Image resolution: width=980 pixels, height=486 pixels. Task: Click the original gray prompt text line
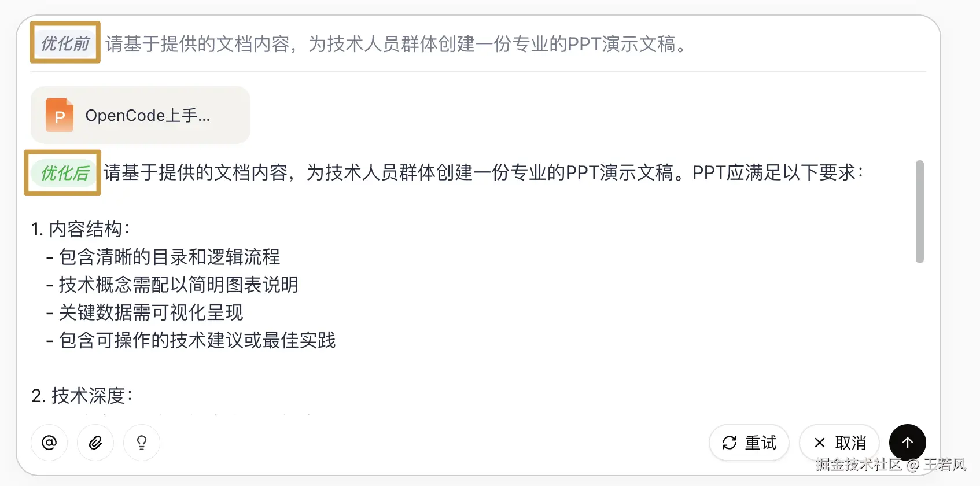click(396, 44)
